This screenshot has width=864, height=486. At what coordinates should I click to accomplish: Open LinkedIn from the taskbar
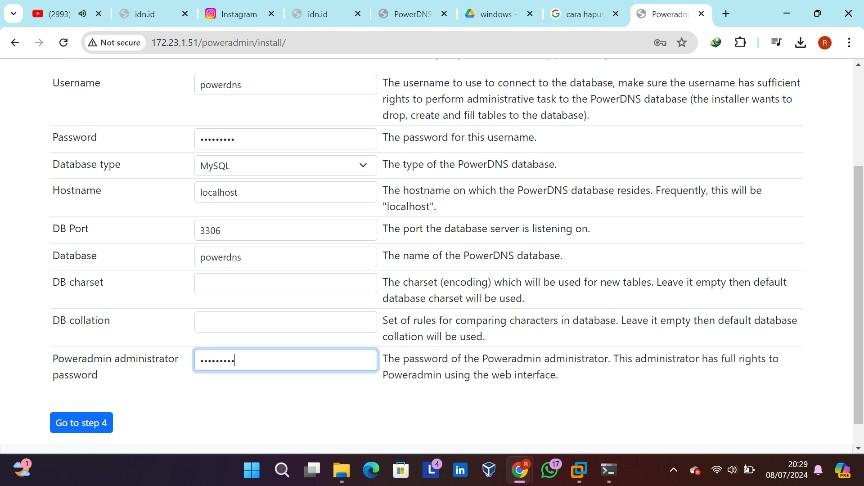coord(460,470)
